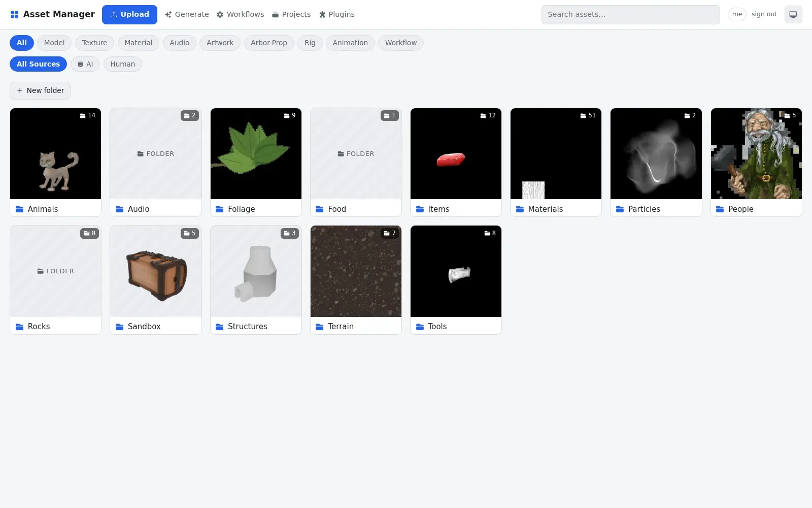This screenshot has height=508, width=812.
Task: Show only Human-sourced assets
Action: coord(123,64)
